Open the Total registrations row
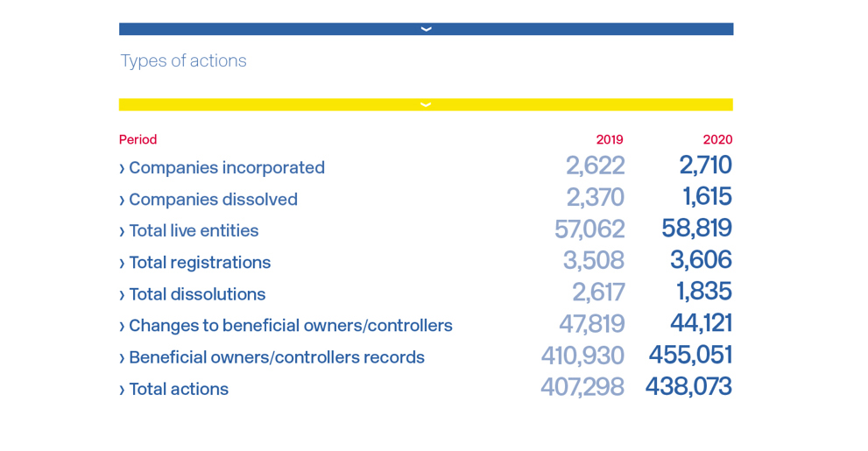This screenshot has width=868, height=451. [200, 262]
